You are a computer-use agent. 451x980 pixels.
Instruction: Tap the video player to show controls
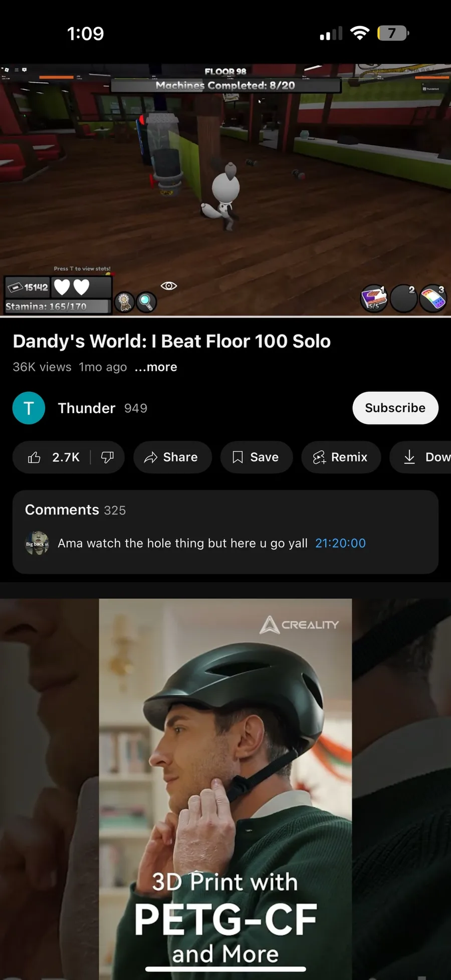225,190
